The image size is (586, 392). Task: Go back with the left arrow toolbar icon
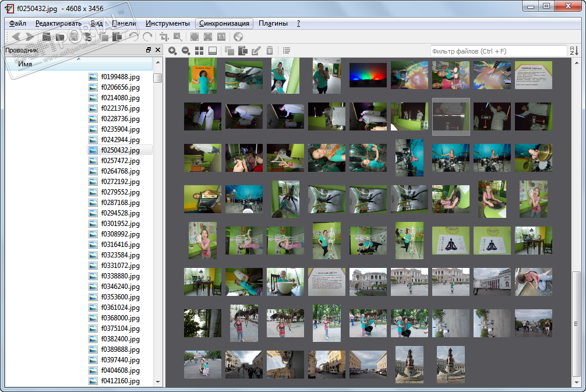coord(16,37)
